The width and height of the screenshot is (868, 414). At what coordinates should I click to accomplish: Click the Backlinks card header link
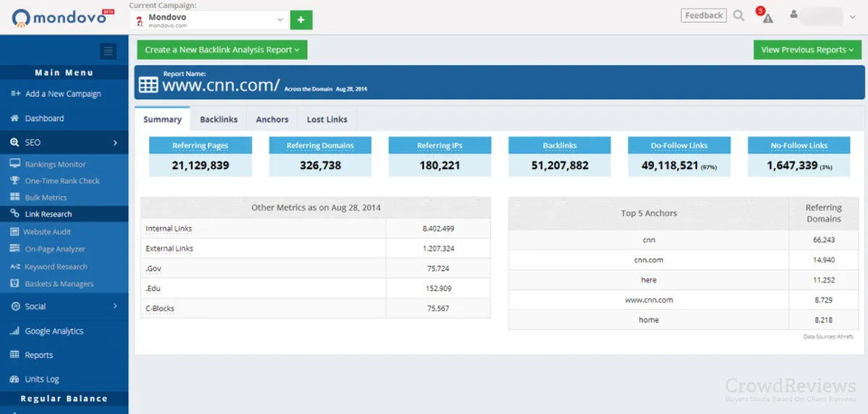point(560,145)
